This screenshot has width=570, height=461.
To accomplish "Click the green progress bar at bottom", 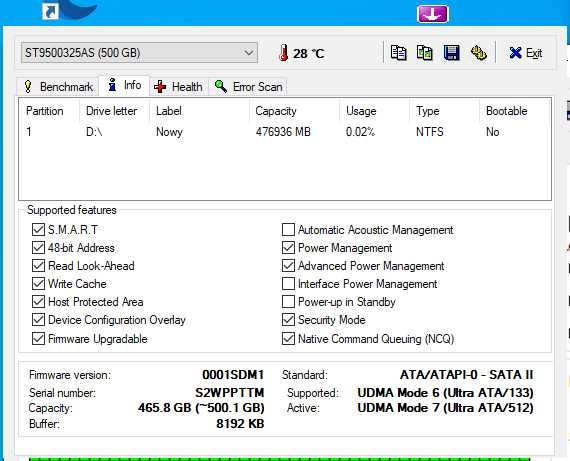I will [279, 459].
